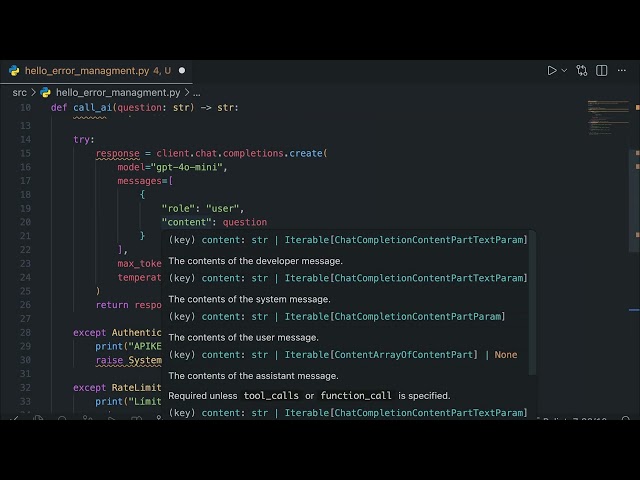
Task: Click the "gpt-4o-mini" model string
Action: coord(189,167)
